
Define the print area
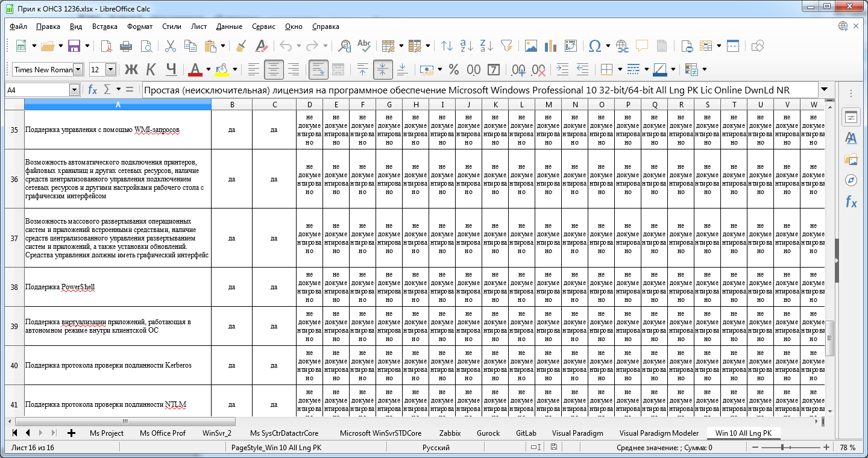687,46
